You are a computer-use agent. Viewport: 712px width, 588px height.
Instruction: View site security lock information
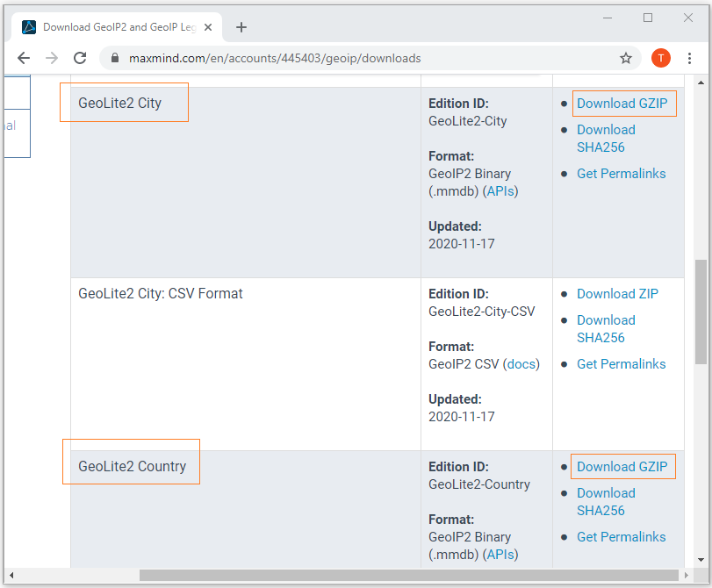[115, 58]
